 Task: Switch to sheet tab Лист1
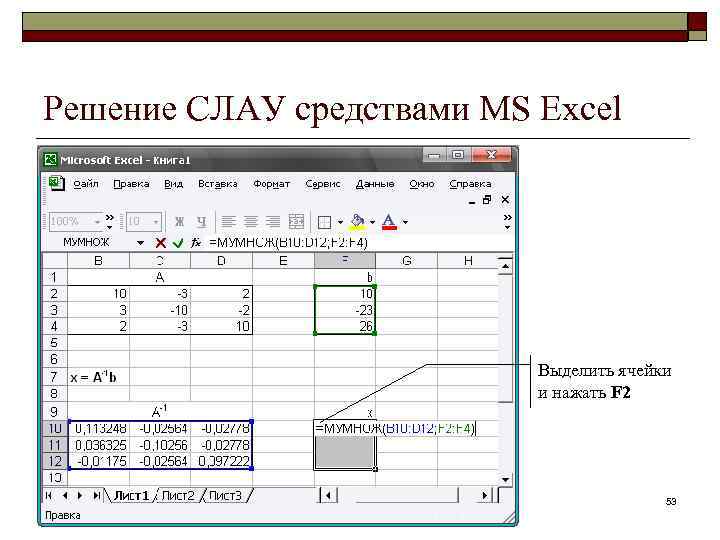[x=132, y=496]
